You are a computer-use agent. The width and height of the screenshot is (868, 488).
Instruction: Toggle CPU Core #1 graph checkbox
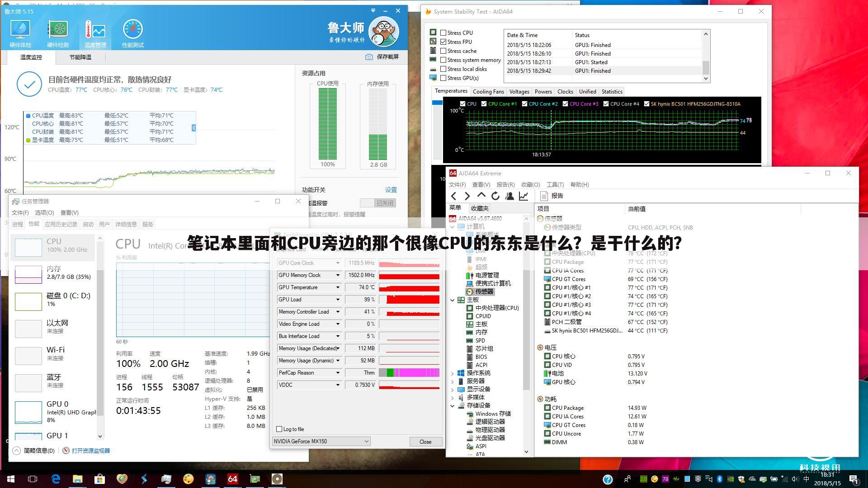(484, 104)
